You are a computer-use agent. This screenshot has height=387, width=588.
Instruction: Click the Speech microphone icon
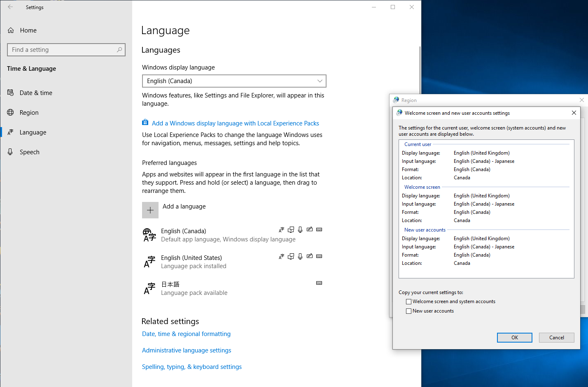[11, 152]
